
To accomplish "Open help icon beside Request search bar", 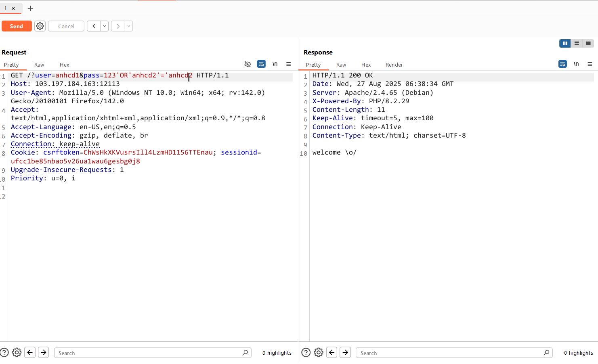I will tap(4, 353).
